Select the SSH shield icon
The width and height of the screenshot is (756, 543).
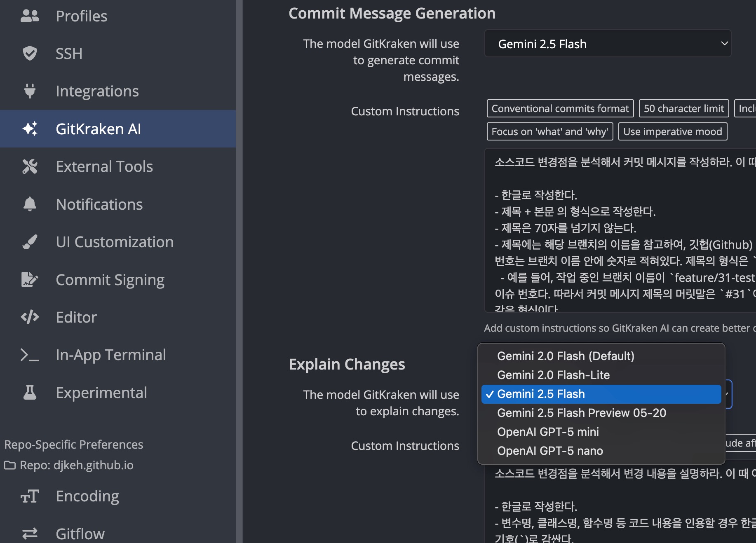(29, 53)
